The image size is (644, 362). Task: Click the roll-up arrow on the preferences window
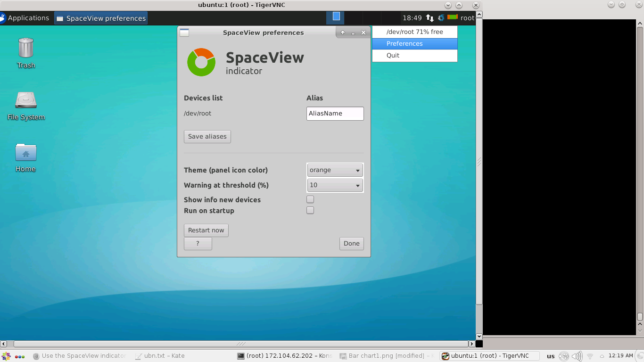(x=343, y=33)
